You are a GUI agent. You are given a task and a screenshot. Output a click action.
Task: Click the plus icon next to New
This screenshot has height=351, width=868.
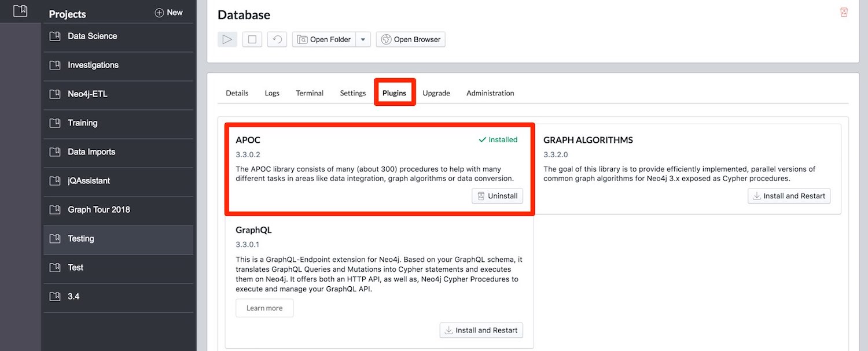pos(159,13)
